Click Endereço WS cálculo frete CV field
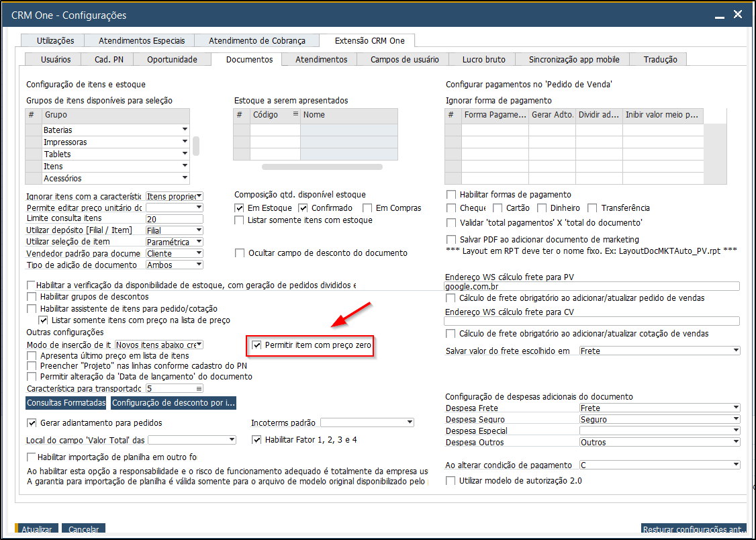Screen dimensions: 756x540 592,321
